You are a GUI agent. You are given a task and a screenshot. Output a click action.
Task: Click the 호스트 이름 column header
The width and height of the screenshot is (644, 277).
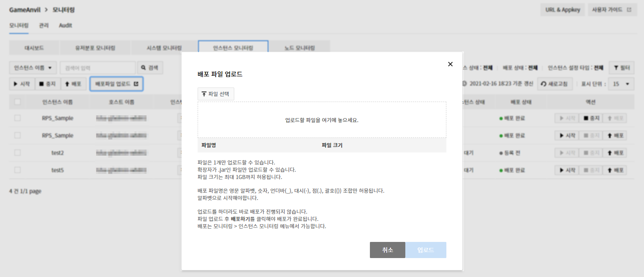pos(122,102)
